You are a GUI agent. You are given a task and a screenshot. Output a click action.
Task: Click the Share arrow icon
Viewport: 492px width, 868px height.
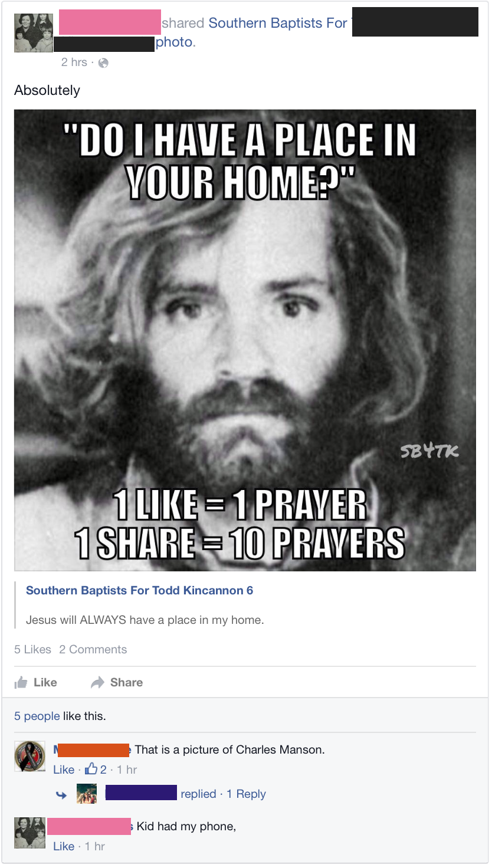point(97,682)
